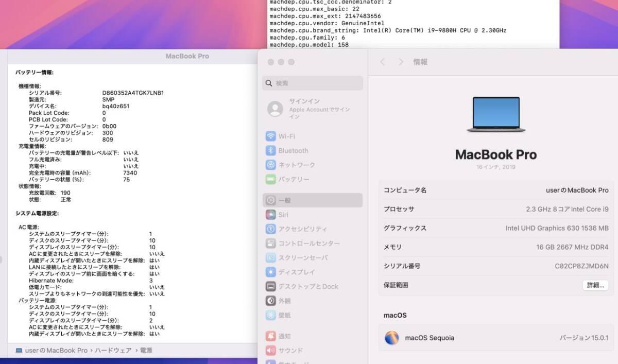Open 壁紙 wallpaper settings

point(286,315)
